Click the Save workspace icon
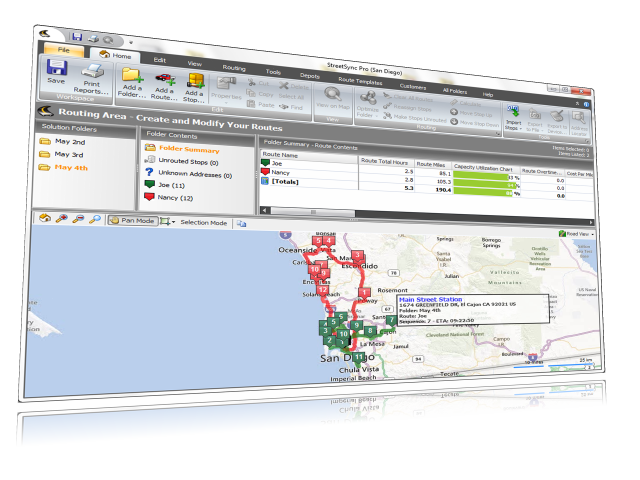This screenshot has height=480, width=640. click(56, 70)
